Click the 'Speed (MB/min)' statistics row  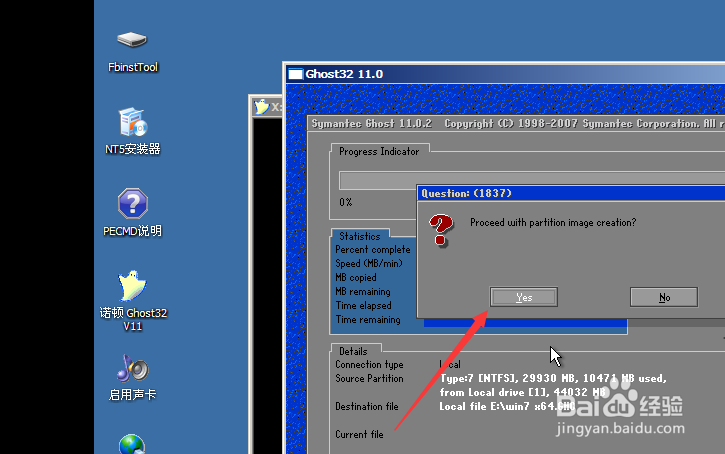pos(369,263)
